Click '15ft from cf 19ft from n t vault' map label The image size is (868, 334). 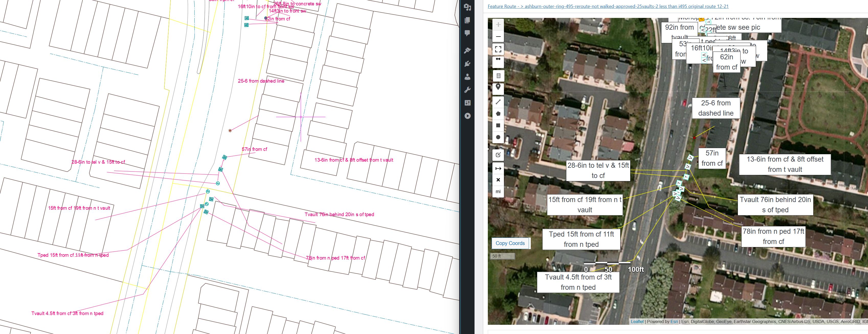585,205
